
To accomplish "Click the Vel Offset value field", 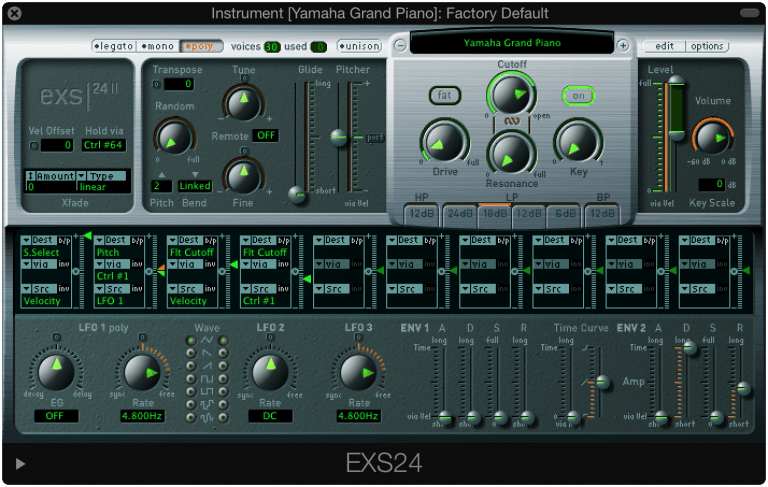I will (x=56, y=145).
